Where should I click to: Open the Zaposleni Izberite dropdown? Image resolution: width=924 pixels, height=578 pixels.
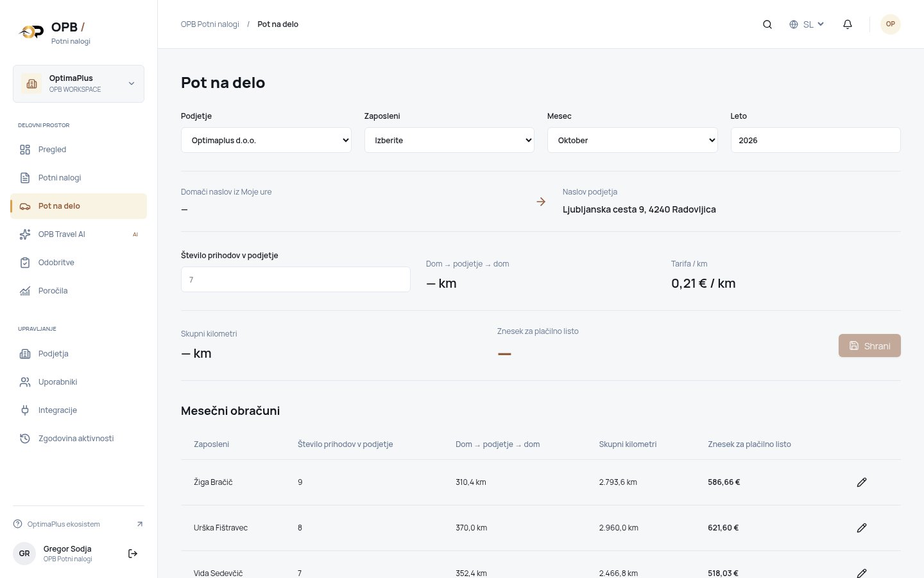click(449, 140)
